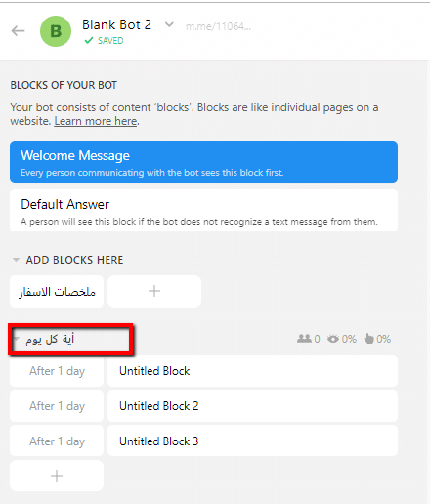This screenshot has height=504, width=430.
Task: Change After 1 day for Untitled Block 3
Action: click(57, 441)
